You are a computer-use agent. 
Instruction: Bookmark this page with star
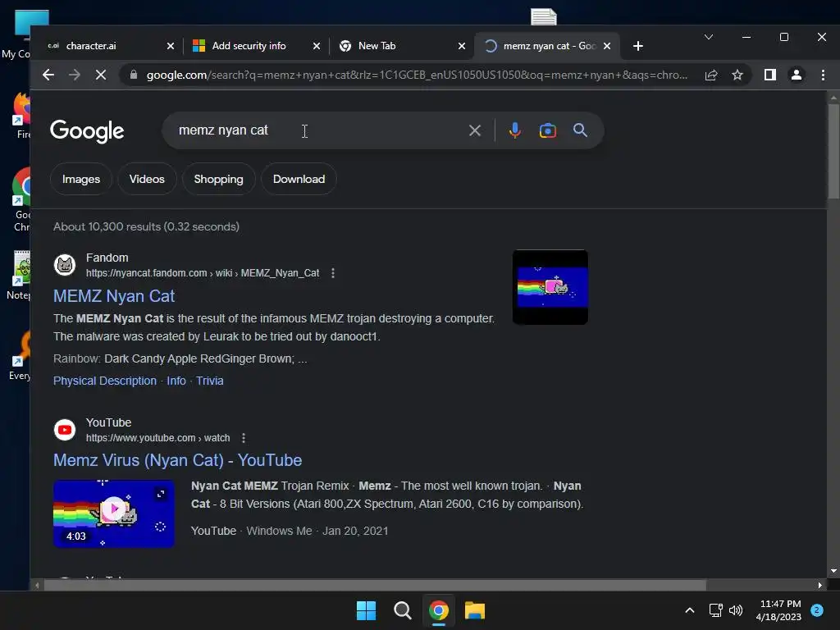[737, 75]
